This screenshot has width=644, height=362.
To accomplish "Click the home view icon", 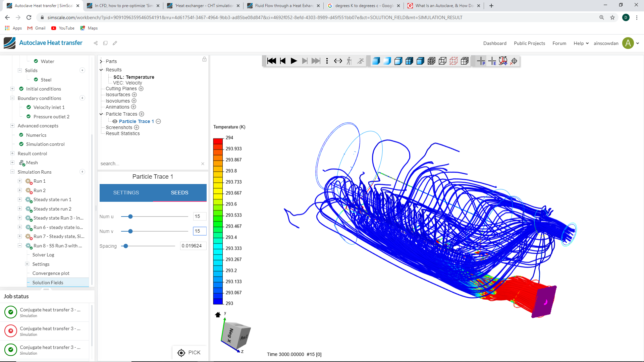I will click(x=218, y=315).
